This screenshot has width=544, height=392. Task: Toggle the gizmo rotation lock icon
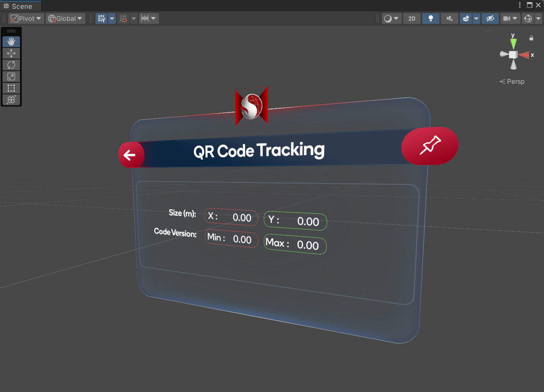[531, 38]
